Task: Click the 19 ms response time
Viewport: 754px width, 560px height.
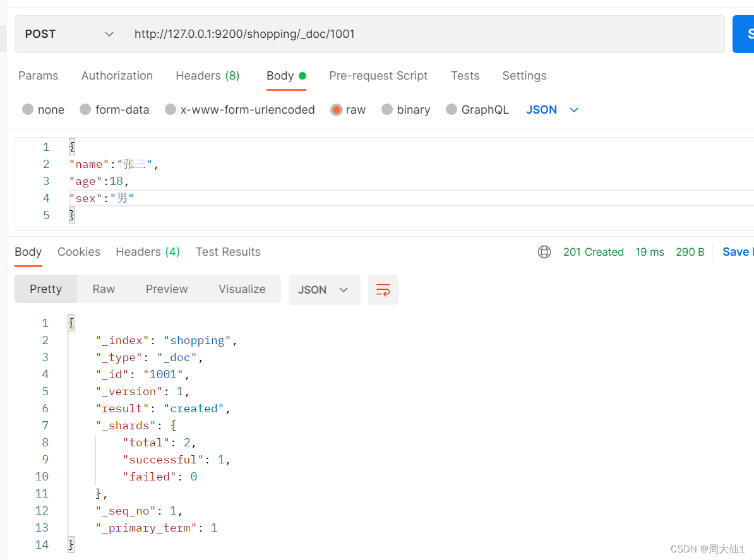Action: 650,252
